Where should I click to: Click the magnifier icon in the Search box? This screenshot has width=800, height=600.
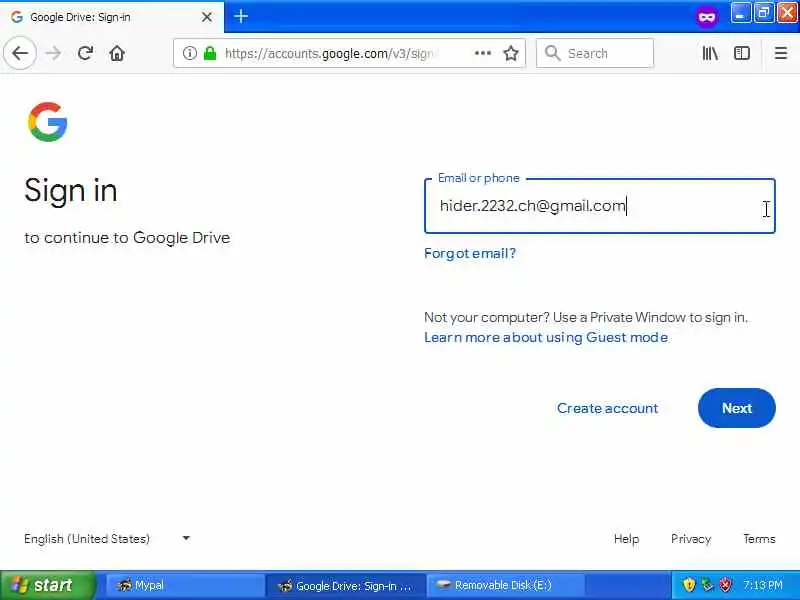(x=552, y=53)
